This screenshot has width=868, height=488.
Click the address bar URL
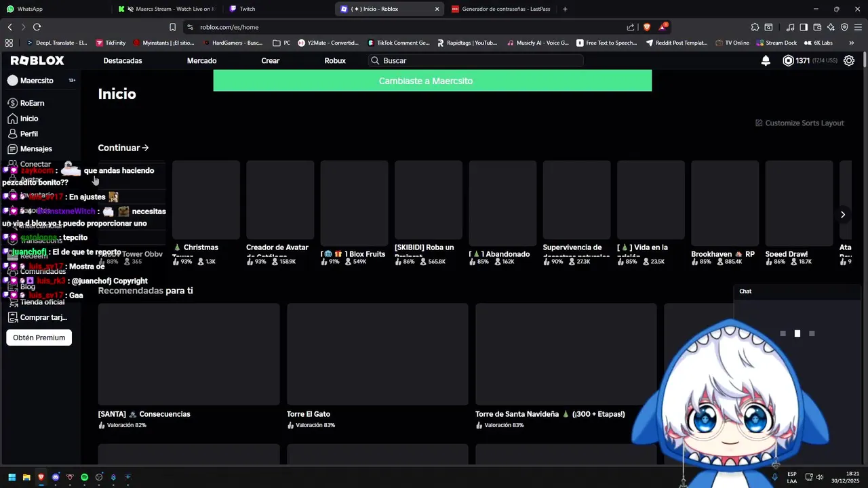point(229,27)
